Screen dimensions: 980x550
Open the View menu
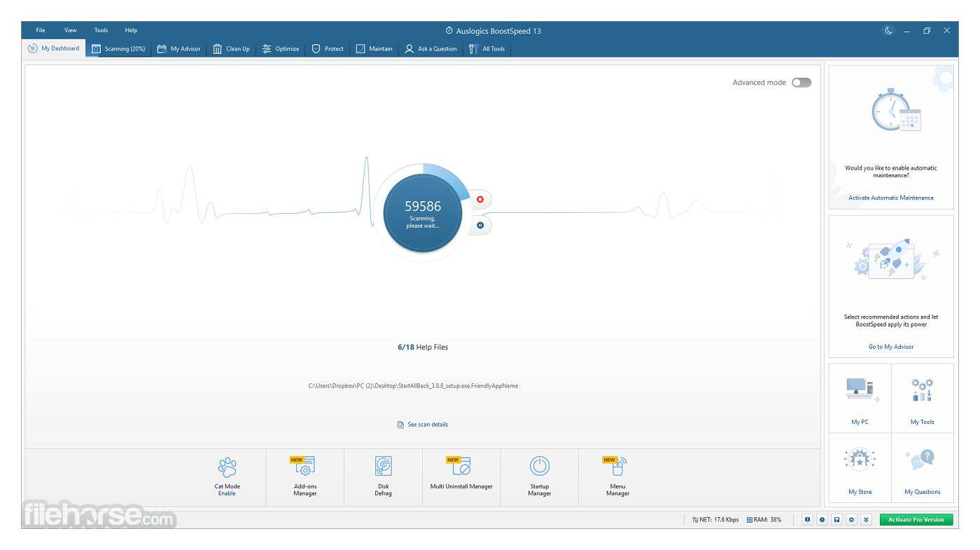71,30
